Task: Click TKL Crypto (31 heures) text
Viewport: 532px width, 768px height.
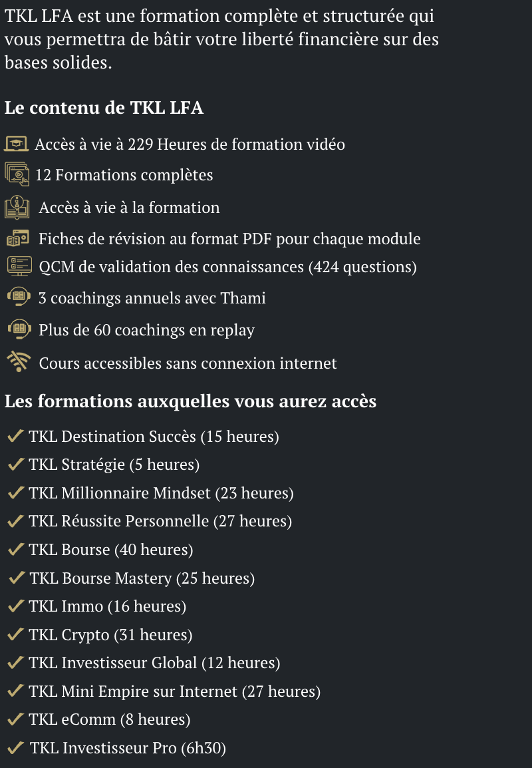Action: (x=110, y=635)
